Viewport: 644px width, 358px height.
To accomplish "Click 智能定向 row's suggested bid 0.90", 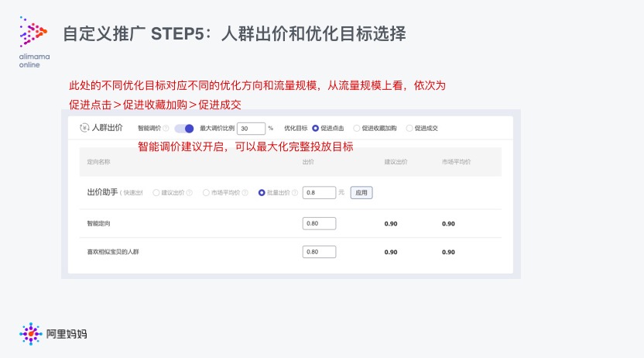I will 391,224.
